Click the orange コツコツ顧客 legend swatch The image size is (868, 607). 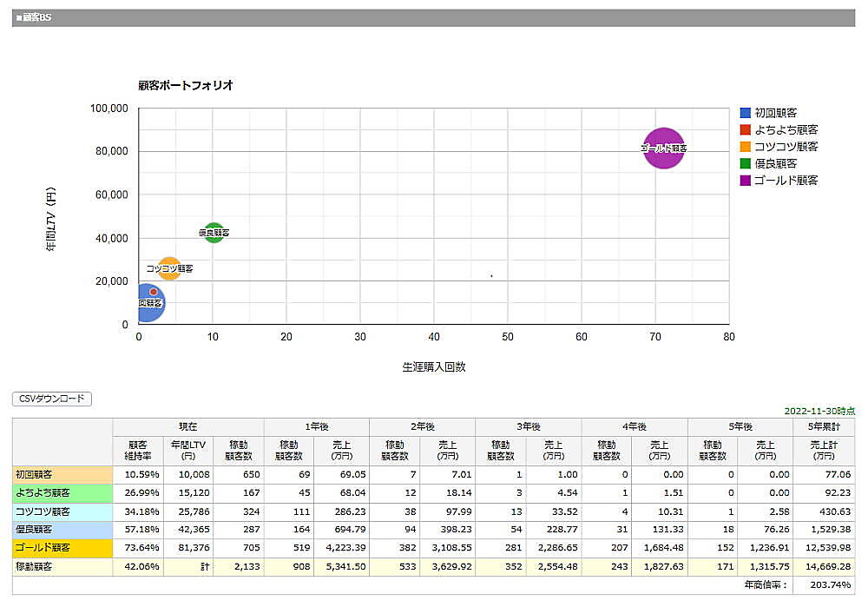coord(745,147)
